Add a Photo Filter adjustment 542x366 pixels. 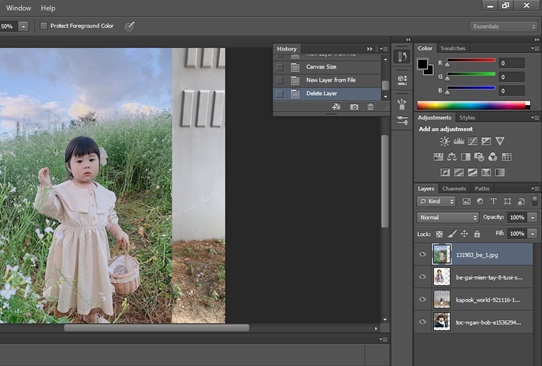pos(479,157)
